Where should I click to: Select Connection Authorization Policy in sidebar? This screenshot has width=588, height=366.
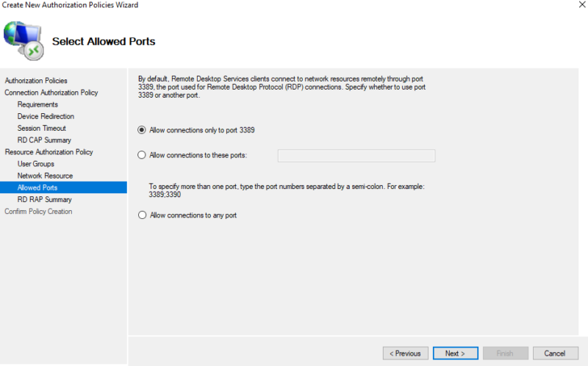click(51, 93)
